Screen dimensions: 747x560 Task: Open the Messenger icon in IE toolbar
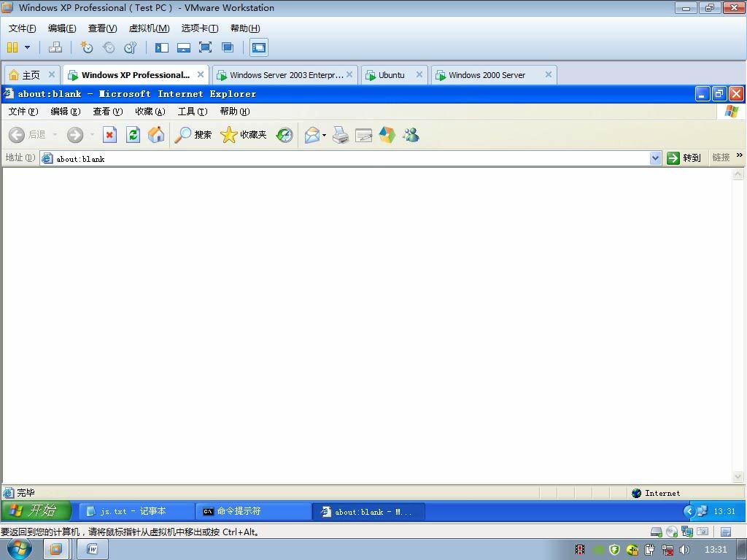[411, 135]
